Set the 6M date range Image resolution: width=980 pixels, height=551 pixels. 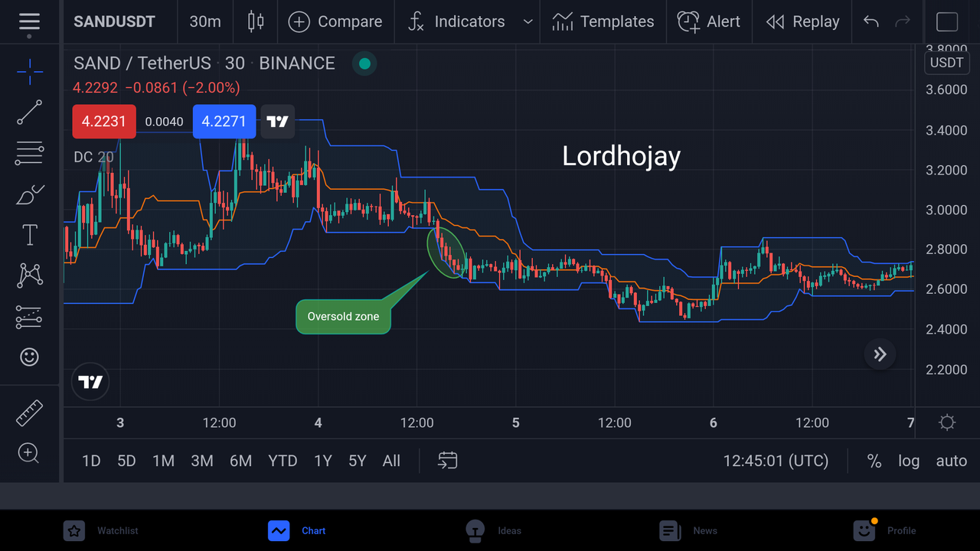[x=240, y=461]
